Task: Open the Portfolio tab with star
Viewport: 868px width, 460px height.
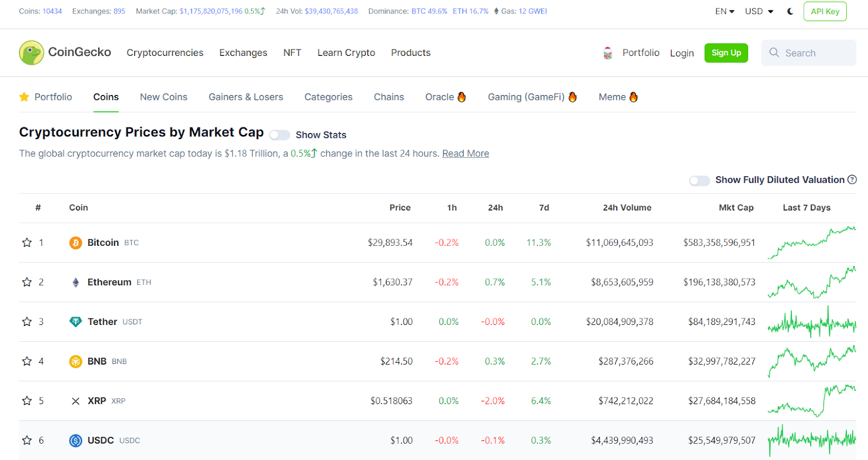Action: tap(46, 97)
